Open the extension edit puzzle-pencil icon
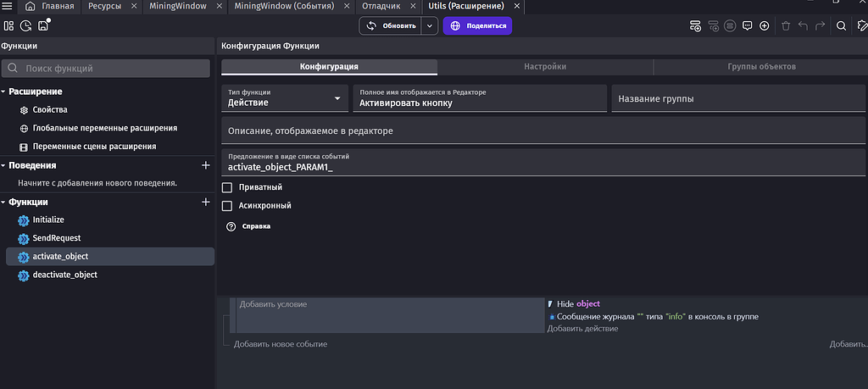This screenshot has width=868, height=389. [x=862, y=25]
